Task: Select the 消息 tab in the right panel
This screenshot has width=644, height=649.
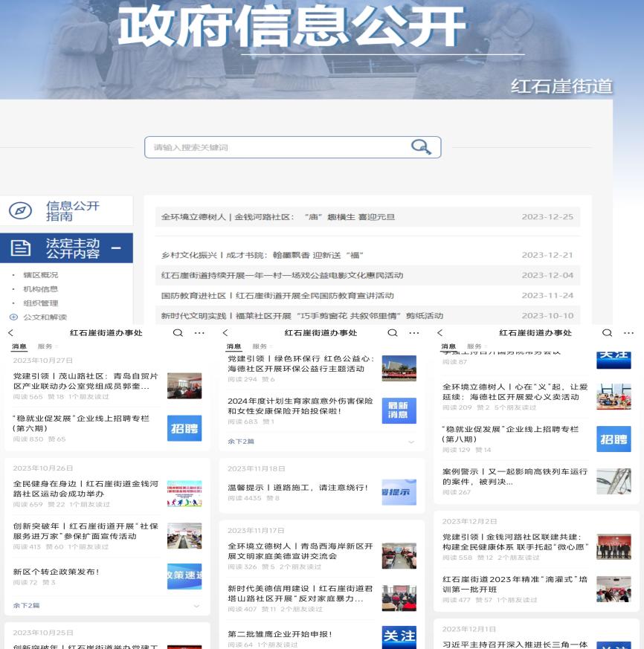Action: click(448, 346)
